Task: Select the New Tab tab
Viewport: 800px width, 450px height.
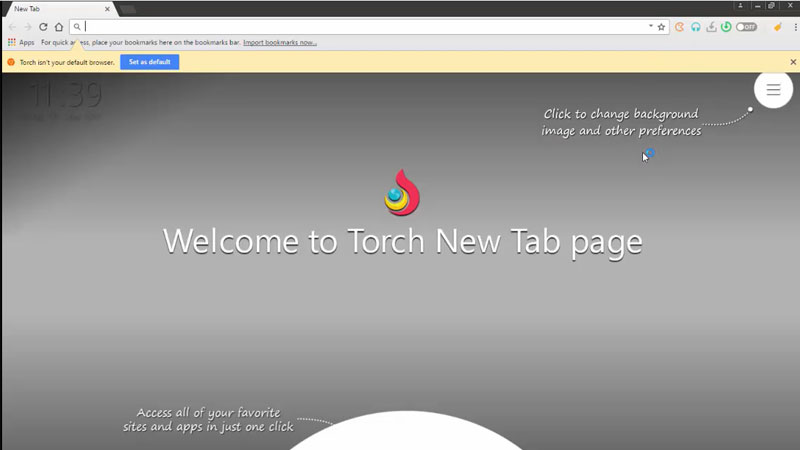Action: 58,9
